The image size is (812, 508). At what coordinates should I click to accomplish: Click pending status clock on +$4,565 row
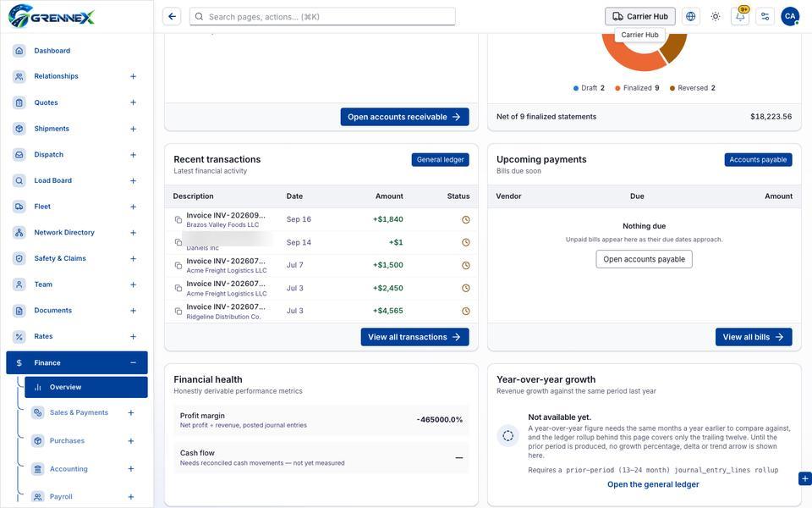[465, 311]
